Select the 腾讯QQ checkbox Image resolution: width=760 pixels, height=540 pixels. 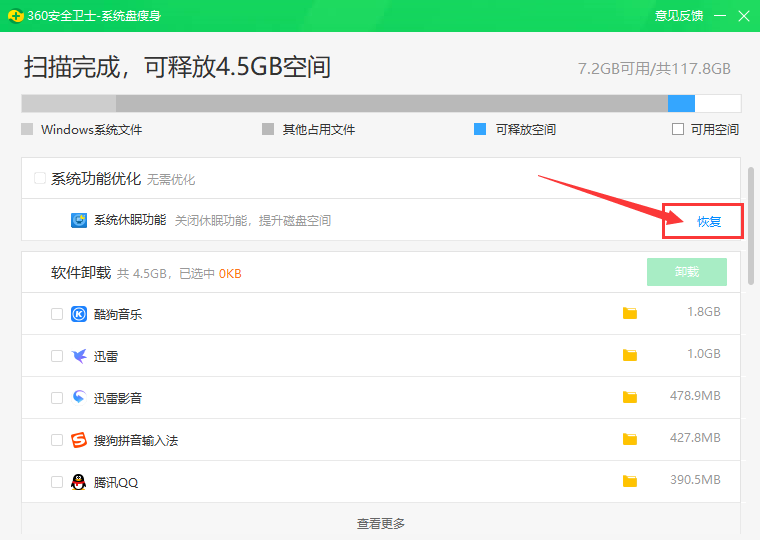tap(57, 482)
